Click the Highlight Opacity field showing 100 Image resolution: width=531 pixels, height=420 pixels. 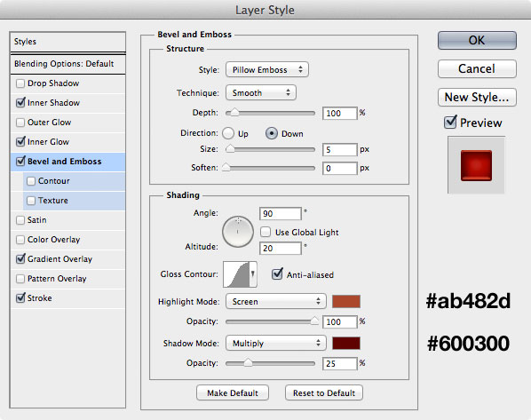point(340,321)
